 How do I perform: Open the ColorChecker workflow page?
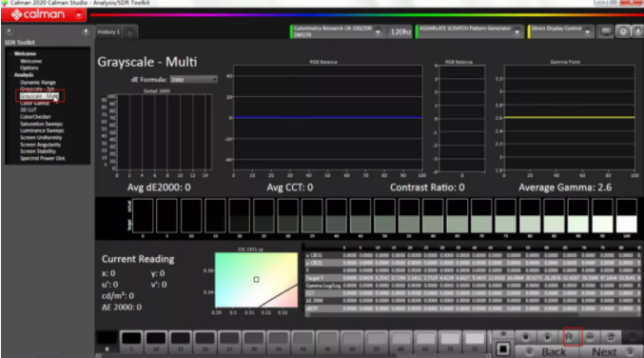pyautogui.click(x=35, y=117)
